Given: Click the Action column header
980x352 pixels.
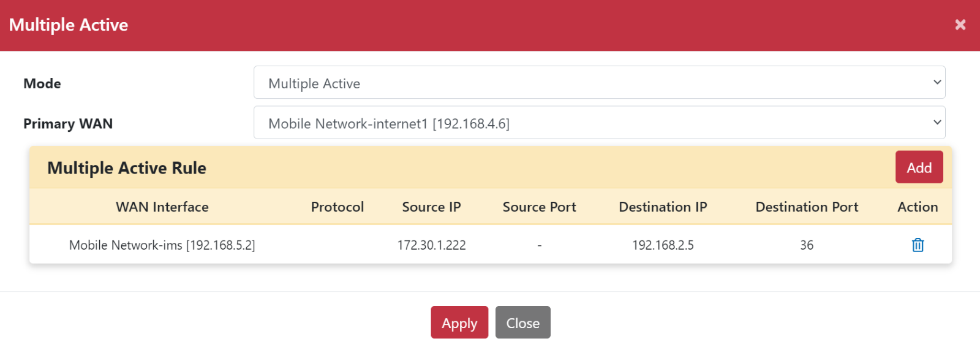Looking at the screenshot, I should click(918, 207).
